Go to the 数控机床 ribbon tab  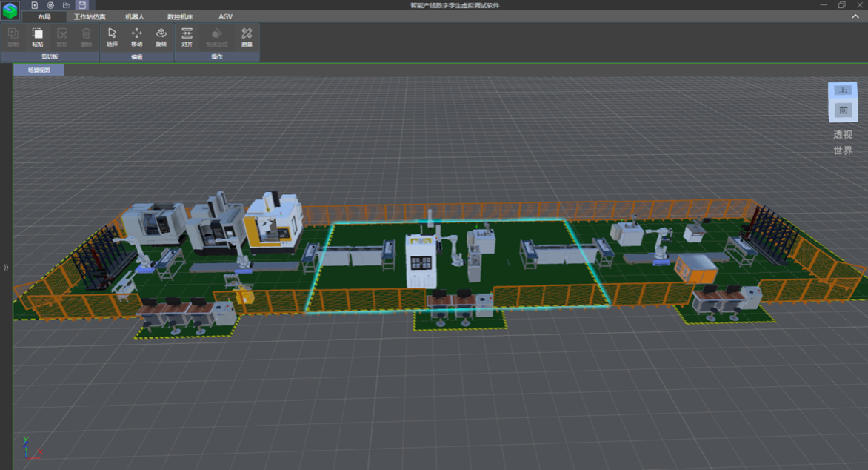click(180, 16)
